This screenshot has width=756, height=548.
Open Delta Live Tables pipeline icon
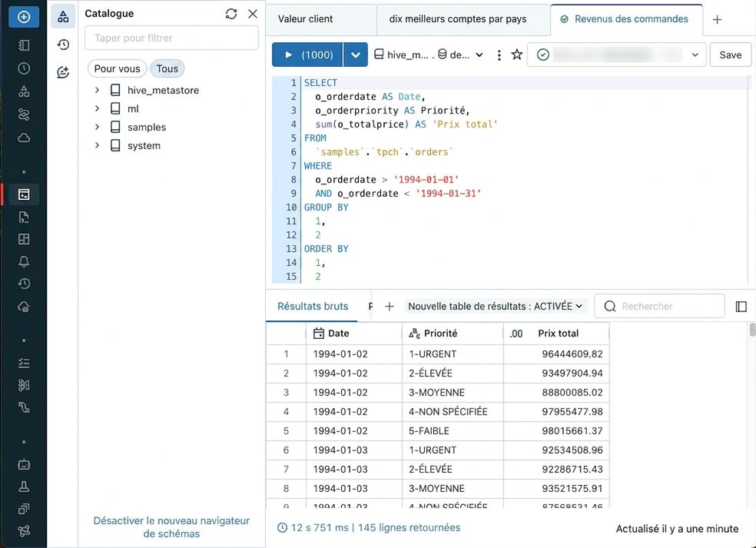24,407
